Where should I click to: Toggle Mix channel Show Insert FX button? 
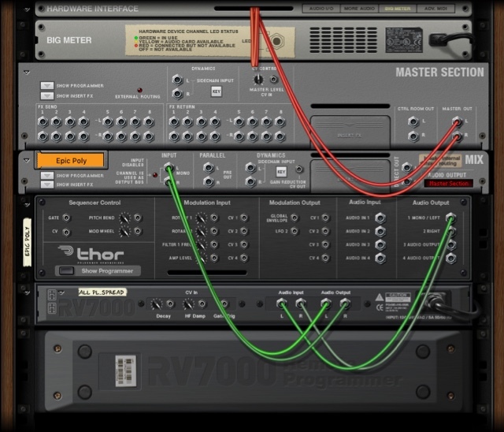pos(47,184)
